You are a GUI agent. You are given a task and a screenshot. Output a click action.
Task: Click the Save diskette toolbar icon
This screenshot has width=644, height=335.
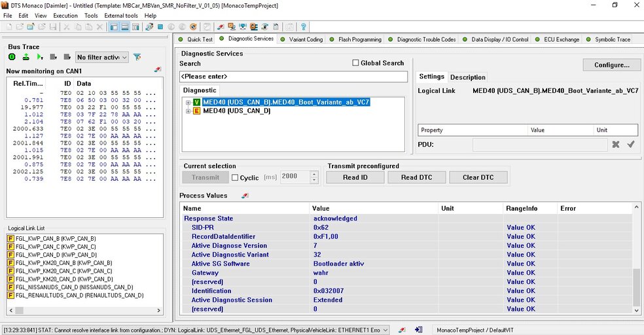[x=52, y=27]
